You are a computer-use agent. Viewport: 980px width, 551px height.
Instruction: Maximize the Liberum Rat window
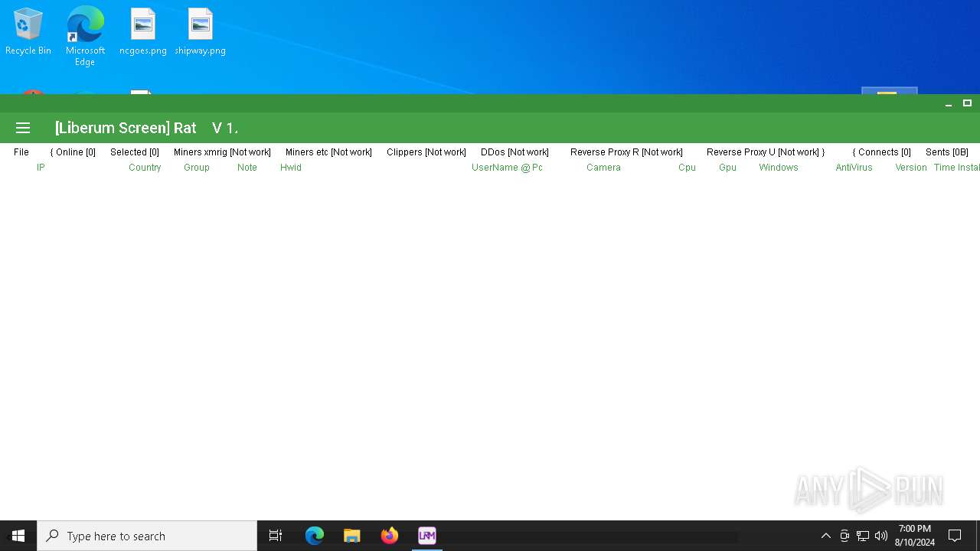point(967,103)
